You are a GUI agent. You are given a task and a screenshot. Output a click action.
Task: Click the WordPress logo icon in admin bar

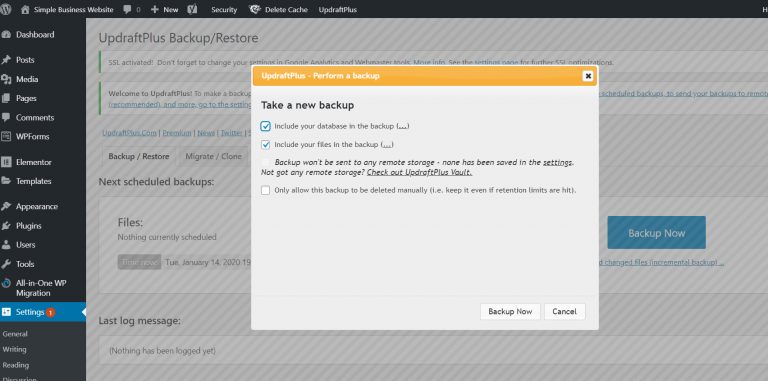(x=5, y=9)
